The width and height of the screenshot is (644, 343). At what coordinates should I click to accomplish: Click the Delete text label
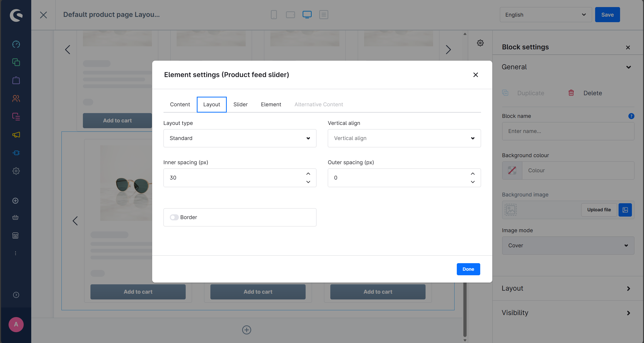[x=593, y=93]
